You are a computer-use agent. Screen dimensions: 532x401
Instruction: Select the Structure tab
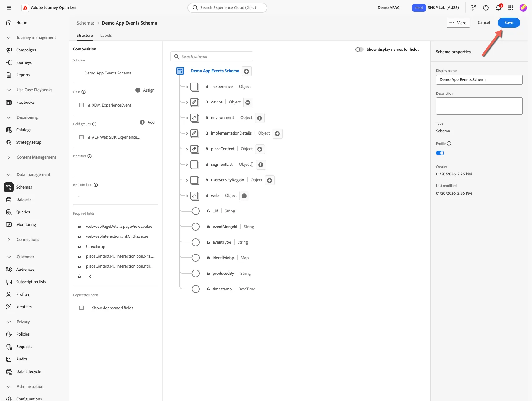coord(85,36)
